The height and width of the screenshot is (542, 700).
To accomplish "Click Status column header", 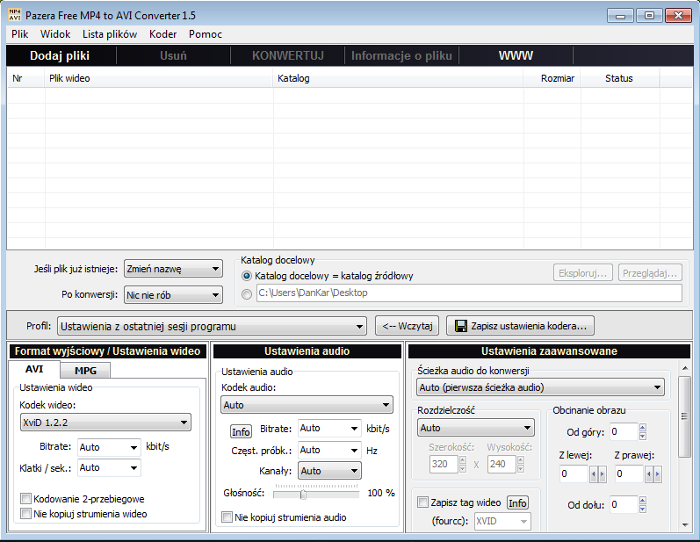I will pyautogui.click(x=620, y=78).
